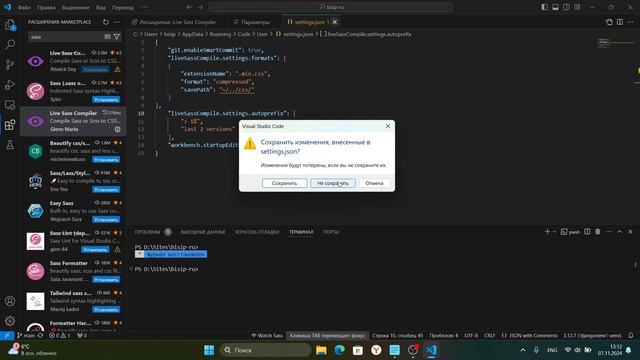The width and height of the screenshot is (640, 360).
Task: Open the Вид menu
Action: (x=100, y=7)
